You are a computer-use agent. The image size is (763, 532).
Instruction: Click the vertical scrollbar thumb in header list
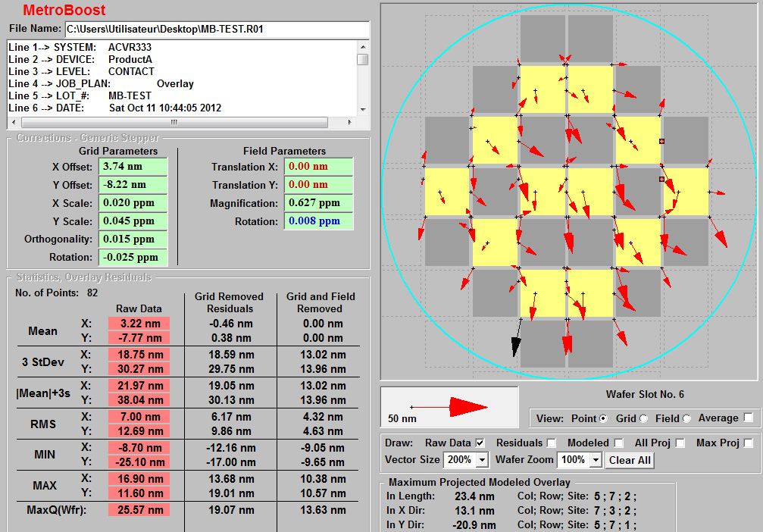[363, 59]
